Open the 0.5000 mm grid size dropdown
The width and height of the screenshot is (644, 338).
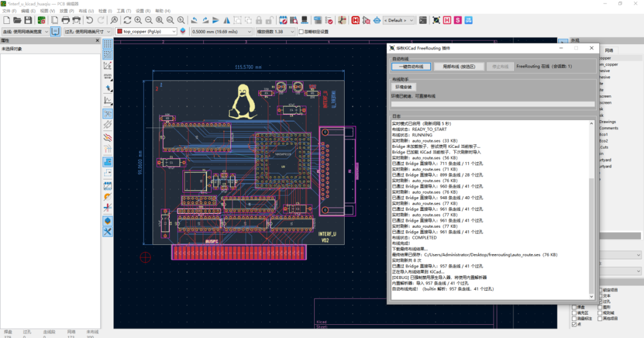pyautogui.click(x=221, y=32)
